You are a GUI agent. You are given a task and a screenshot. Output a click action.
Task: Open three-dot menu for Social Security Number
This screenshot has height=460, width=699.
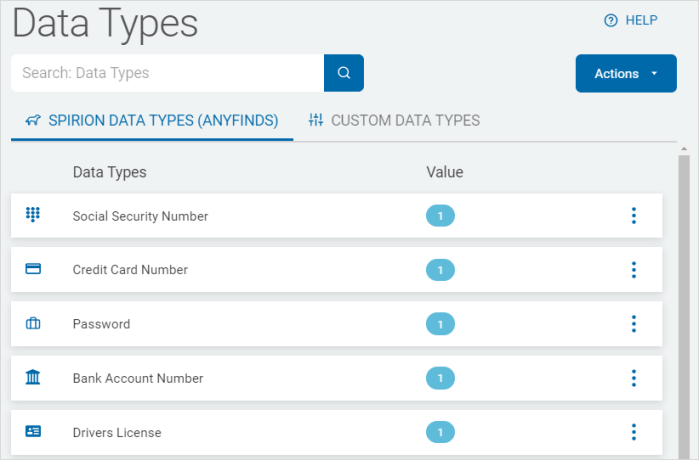[633, 216]
